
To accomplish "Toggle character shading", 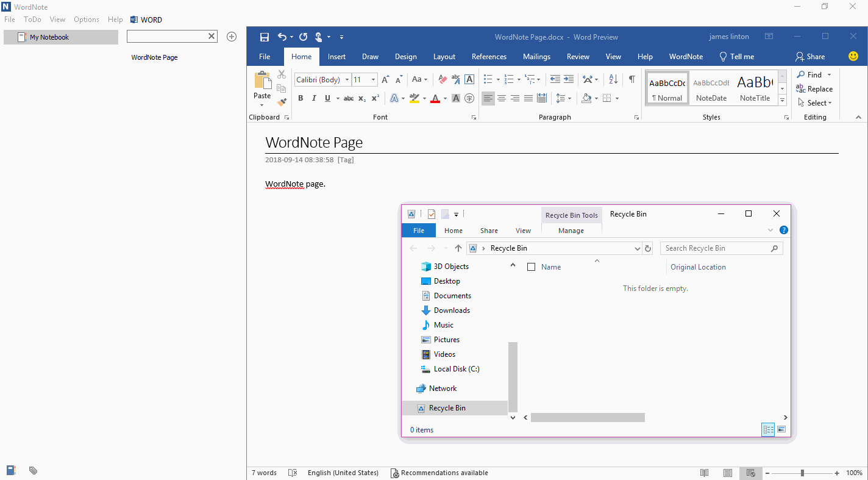I will 456,98.
